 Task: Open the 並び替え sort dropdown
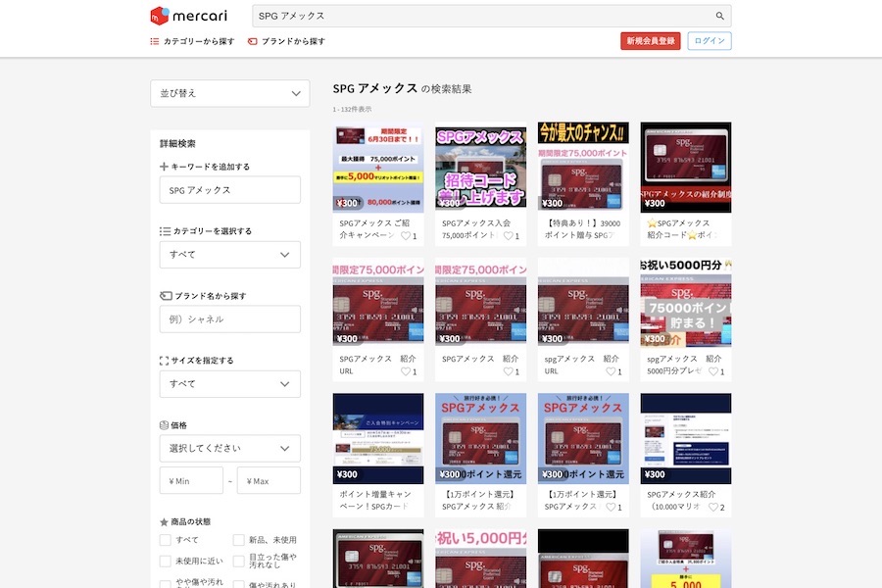(230, 93)
